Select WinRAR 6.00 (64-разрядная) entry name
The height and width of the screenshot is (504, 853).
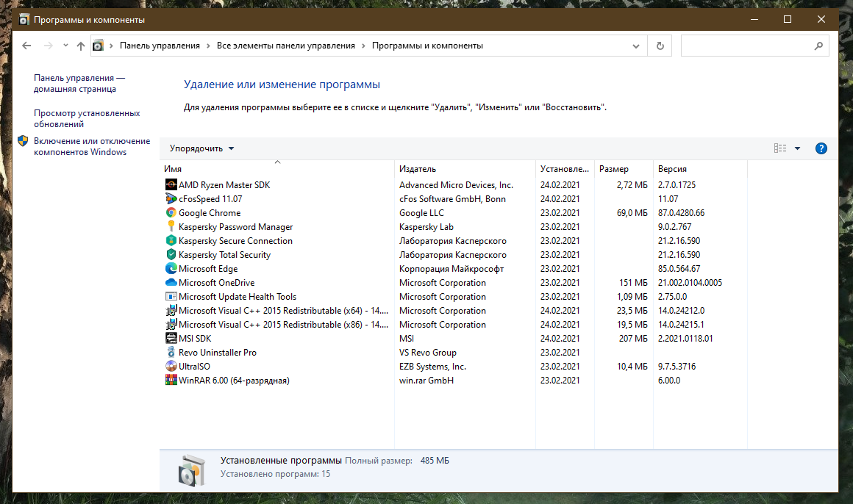[x=234, y=381]
